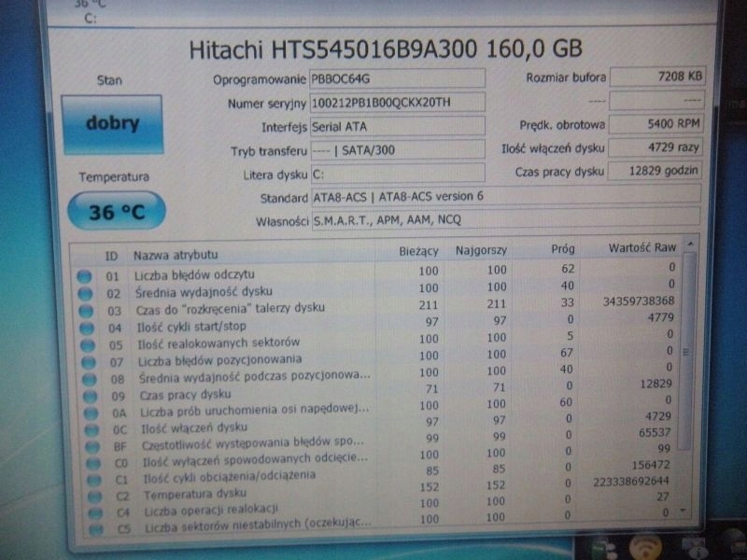Select the status icon of attribute 0C
The image size is (747, 560).
(92, 429)
